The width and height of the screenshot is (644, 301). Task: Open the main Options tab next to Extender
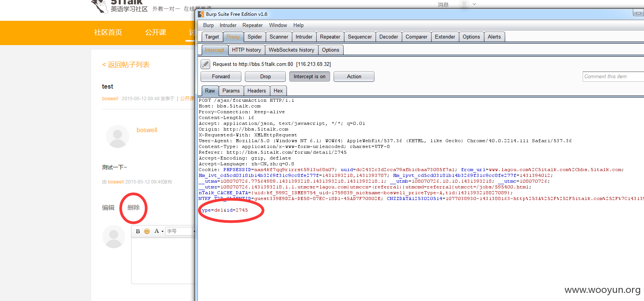point(471,37)
